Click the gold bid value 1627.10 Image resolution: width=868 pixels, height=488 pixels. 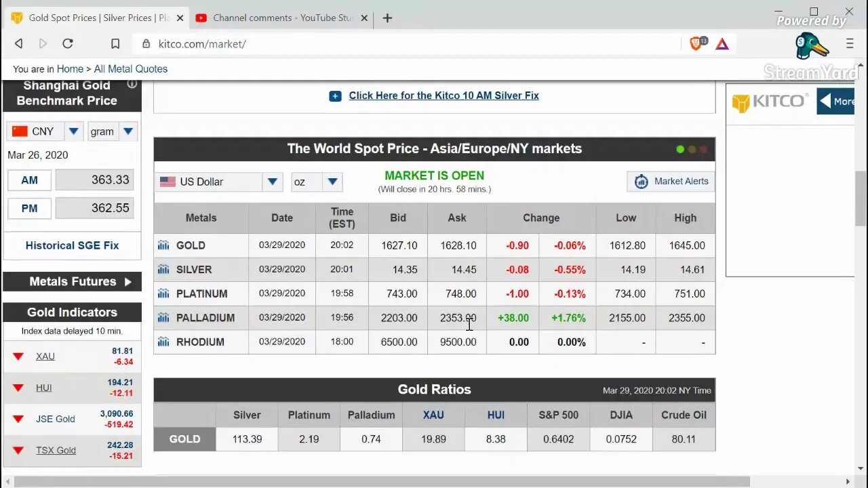pos(399,245)
